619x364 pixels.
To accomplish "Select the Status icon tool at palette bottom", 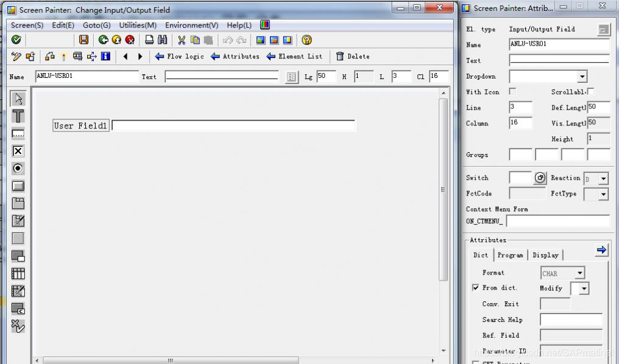I will pyautogui.click(x=18, y=326).
